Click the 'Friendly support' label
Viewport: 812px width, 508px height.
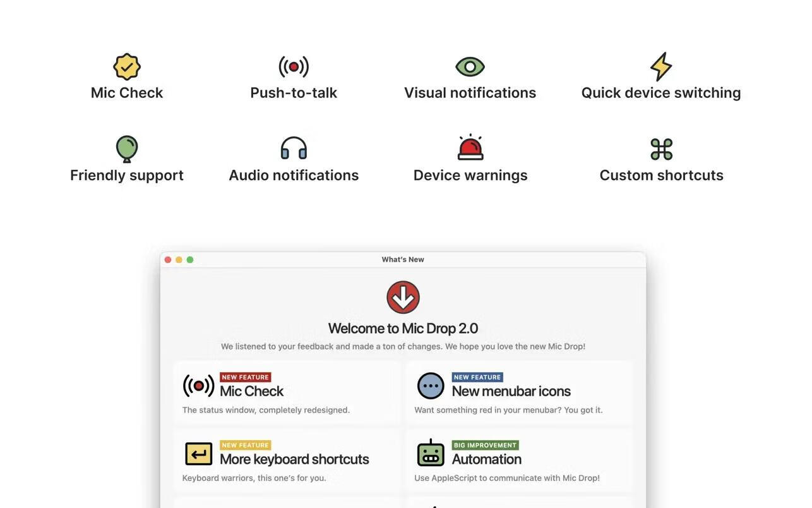click(127, 176)
